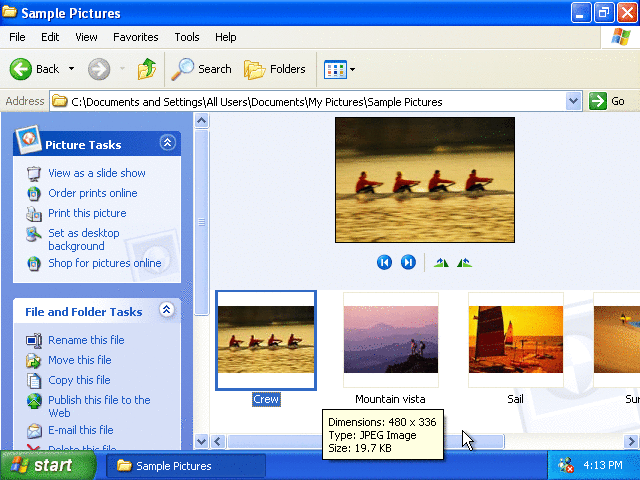The image size is (640, 480).
Task: Click Set as desktop background link
Action: (84, 240)
